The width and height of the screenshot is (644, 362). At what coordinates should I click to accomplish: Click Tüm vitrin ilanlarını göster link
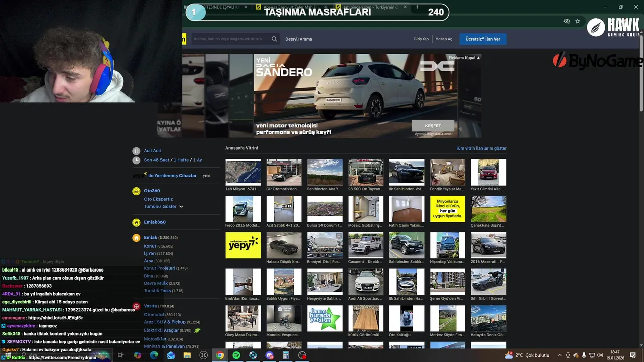[x=481, y=148]
